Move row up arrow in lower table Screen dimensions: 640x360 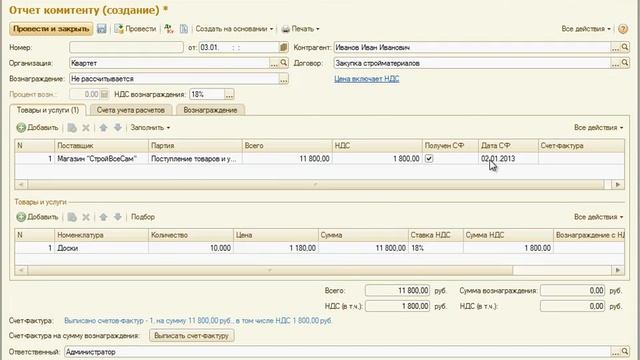(x=104, y=217)
